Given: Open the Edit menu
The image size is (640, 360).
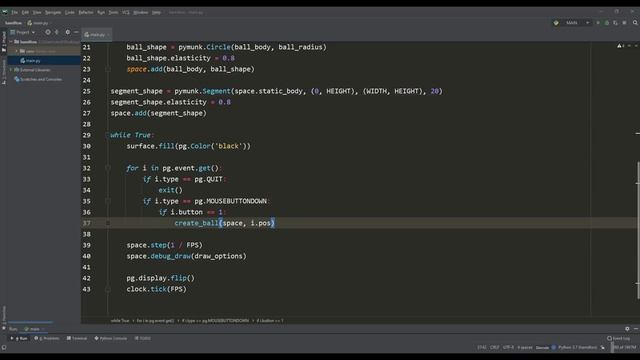Looking at the screenshot, I should (25, 12).
